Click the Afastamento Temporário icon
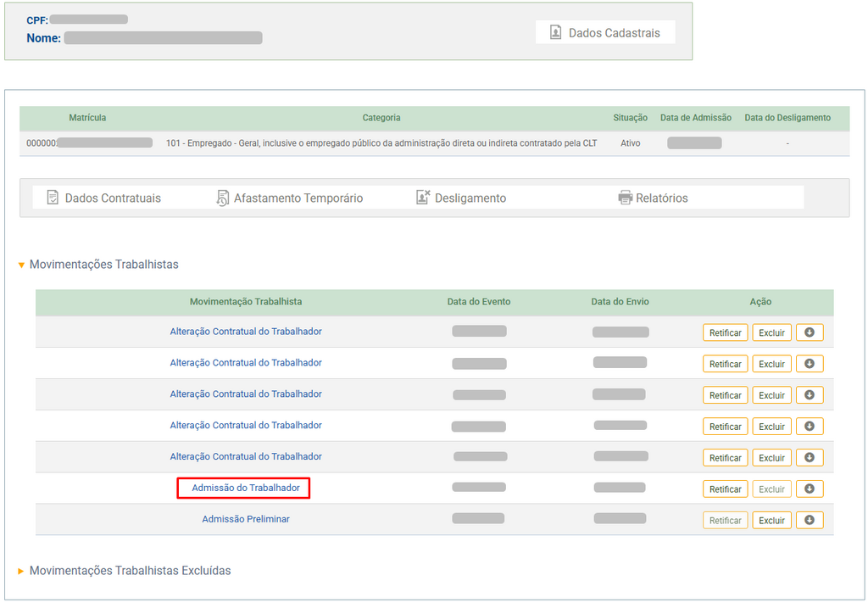Image resolution: width=868 pixels, height=603 pixels. 223,198
